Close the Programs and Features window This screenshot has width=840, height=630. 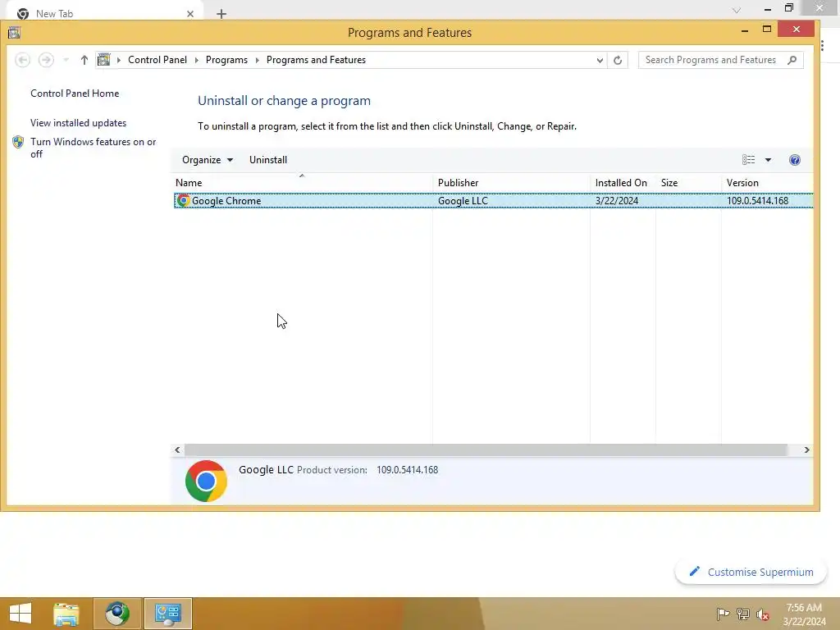point(796,29)
